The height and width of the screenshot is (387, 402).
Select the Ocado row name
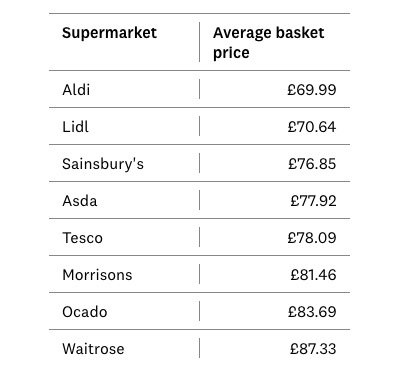(85, 312)
